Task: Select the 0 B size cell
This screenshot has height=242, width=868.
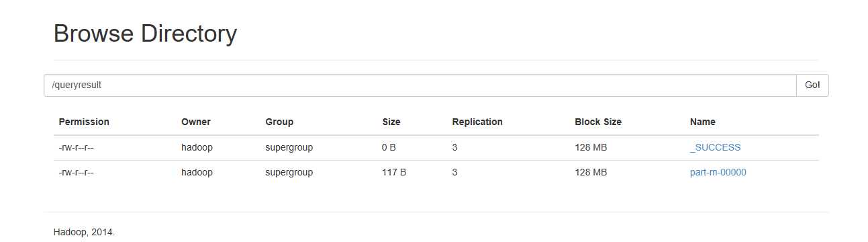Action: coord(389,147)
